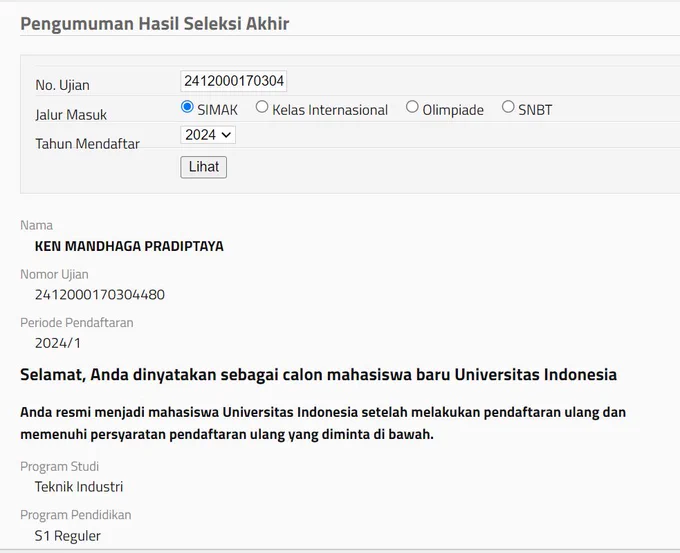Pick the SNBT radio option
This screenshot has height=553, width=680.
(x=508, y=107)
